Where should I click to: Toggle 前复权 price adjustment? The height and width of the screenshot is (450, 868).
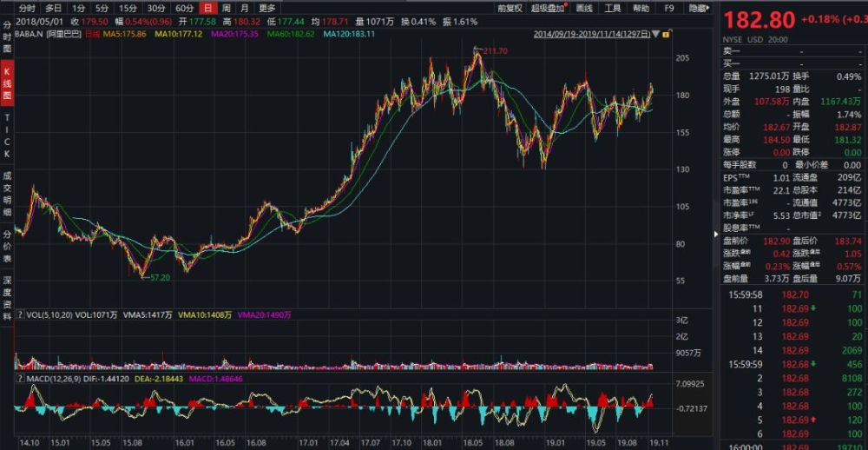coord(510,9)
